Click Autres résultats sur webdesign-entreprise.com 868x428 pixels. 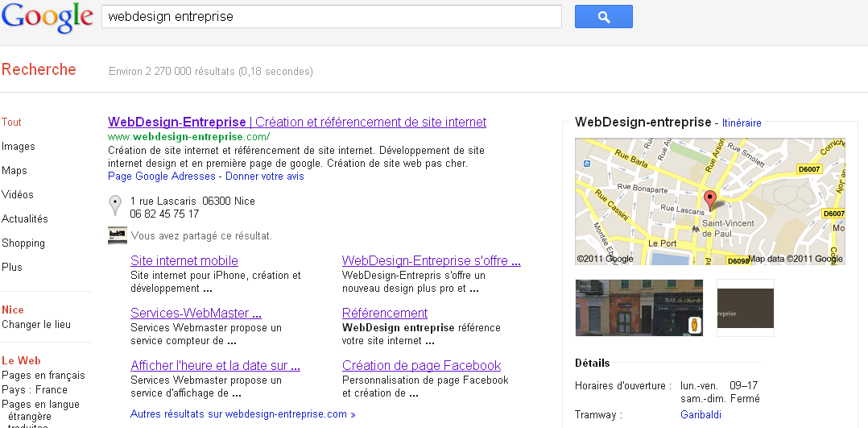[243, 414]
